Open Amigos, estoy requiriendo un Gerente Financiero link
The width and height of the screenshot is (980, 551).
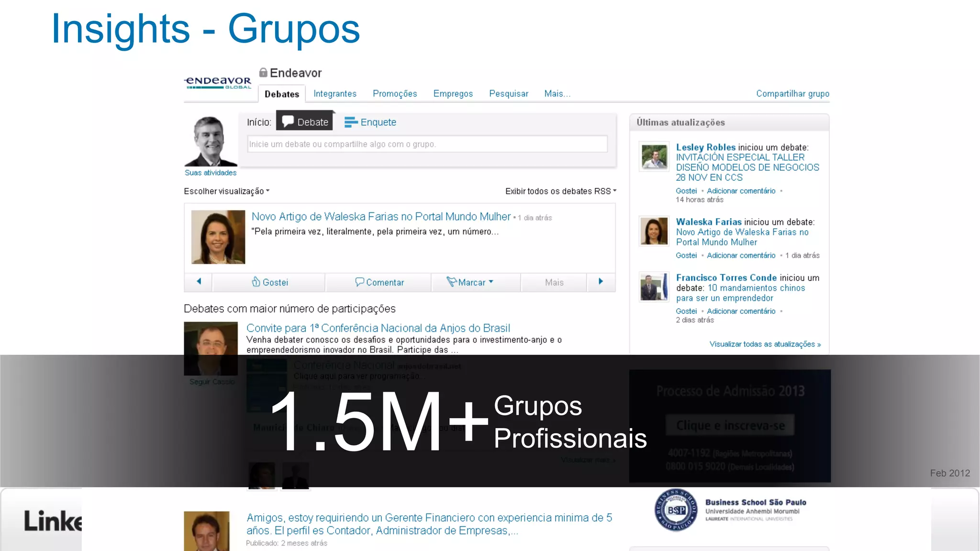point(429,524)
